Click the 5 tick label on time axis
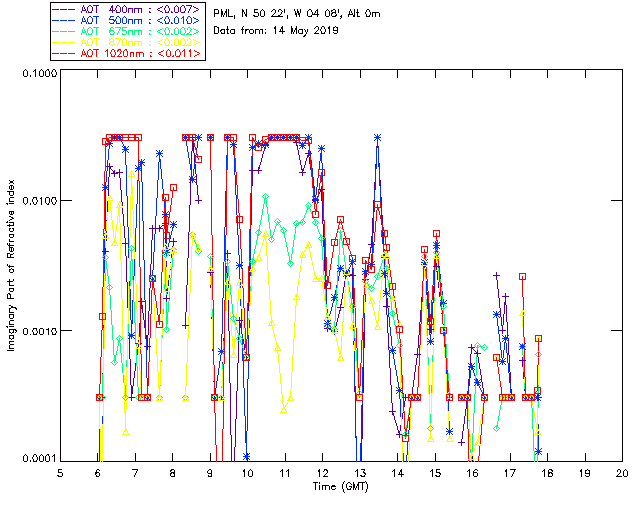The image size is (640, 512). tap(61, 472)
